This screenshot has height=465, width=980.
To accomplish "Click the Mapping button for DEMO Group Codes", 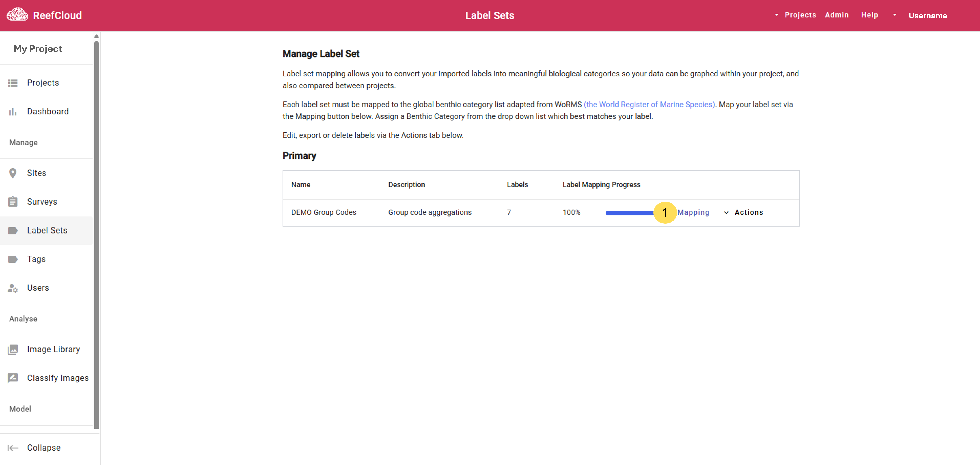I will tap(693, 213).
